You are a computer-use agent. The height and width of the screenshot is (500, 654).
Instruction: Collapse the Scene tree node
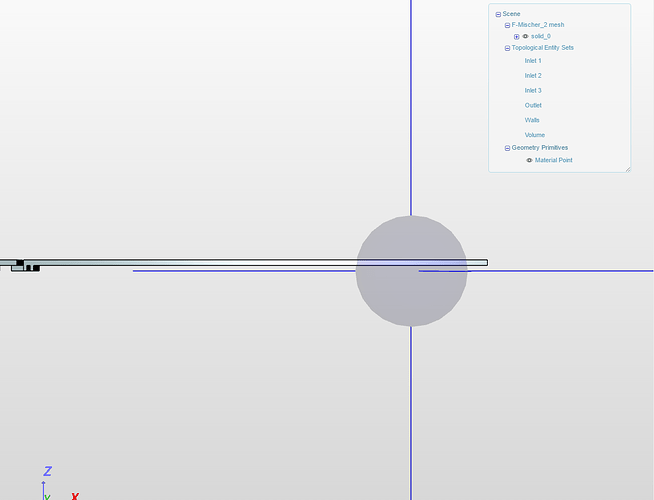(x=498, y=15)
